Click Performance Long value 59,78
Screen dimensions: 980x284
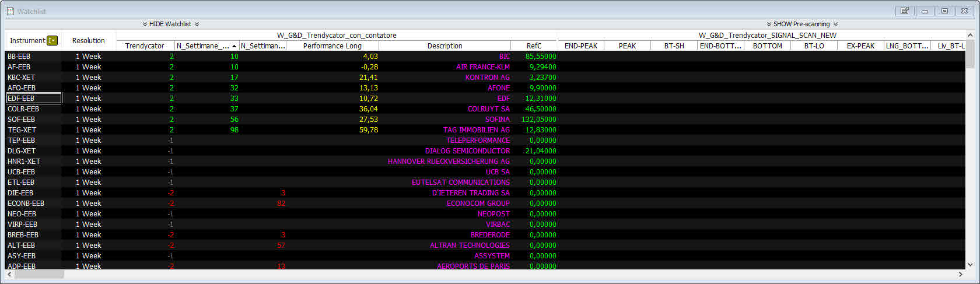pos(369,130)
